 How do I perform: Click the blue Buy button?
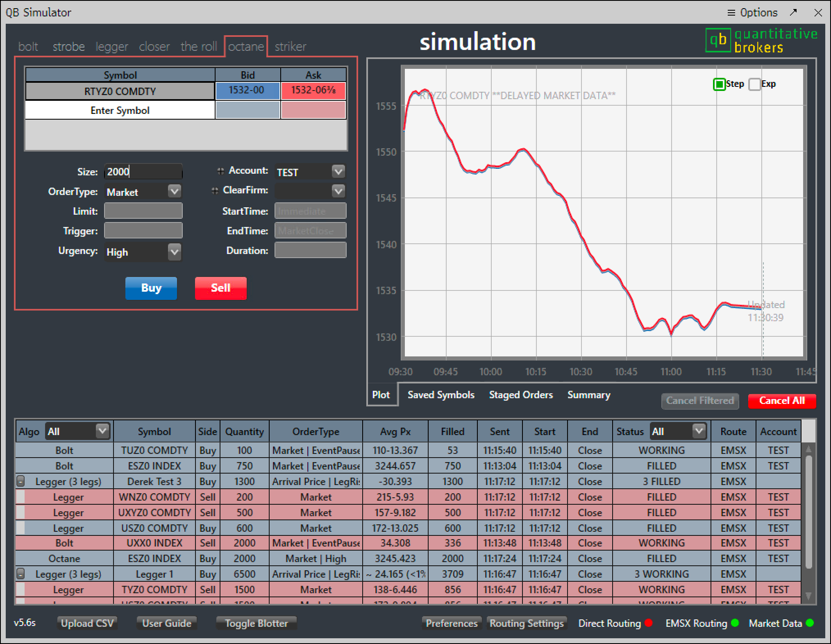coord(151,288)
